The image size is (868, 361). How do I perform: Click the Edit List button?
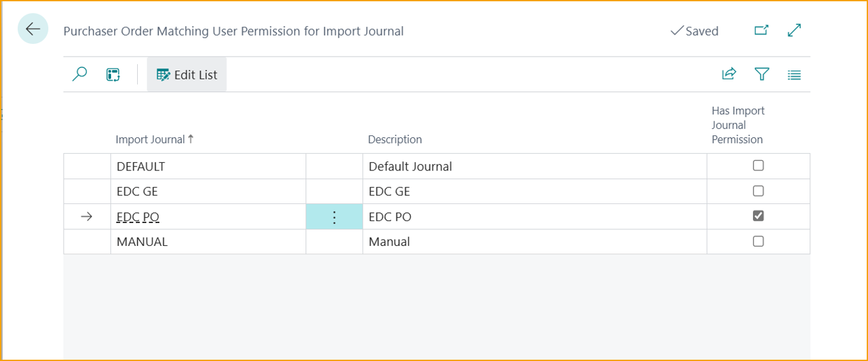coord(187,74)
